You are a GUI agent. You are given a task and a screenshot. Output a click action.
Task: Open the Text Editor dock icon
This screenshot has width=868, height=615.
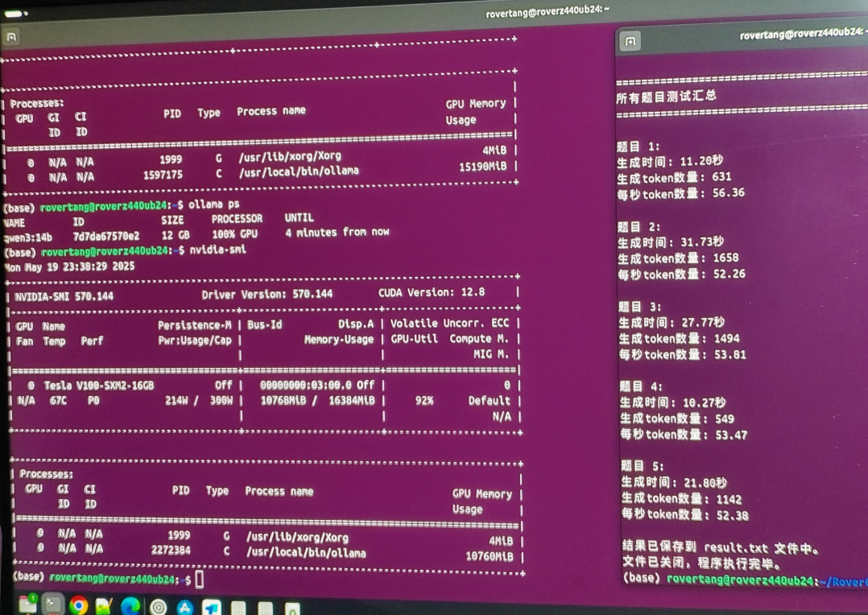coord(103,604)
